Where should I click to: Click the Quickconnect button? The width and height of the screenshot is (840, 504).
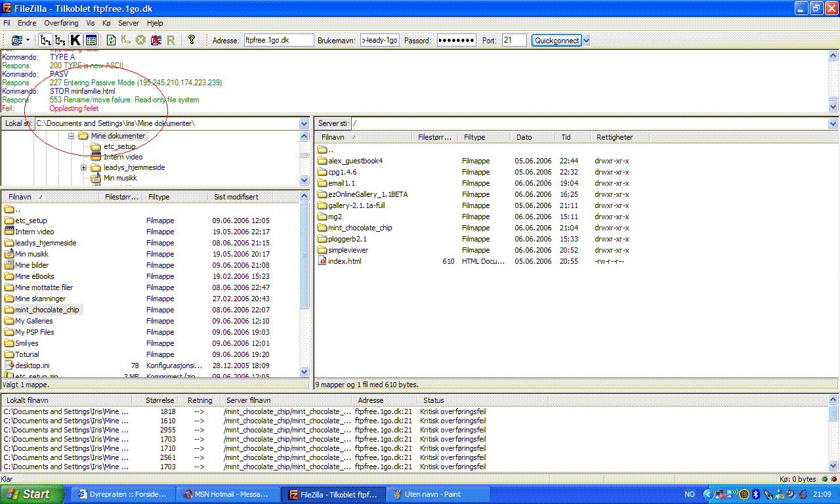pos(556,41)
